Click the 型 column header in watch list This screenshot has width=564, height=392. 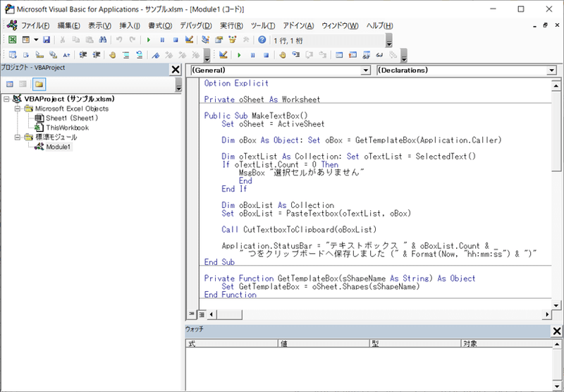(x=415, y=344)
